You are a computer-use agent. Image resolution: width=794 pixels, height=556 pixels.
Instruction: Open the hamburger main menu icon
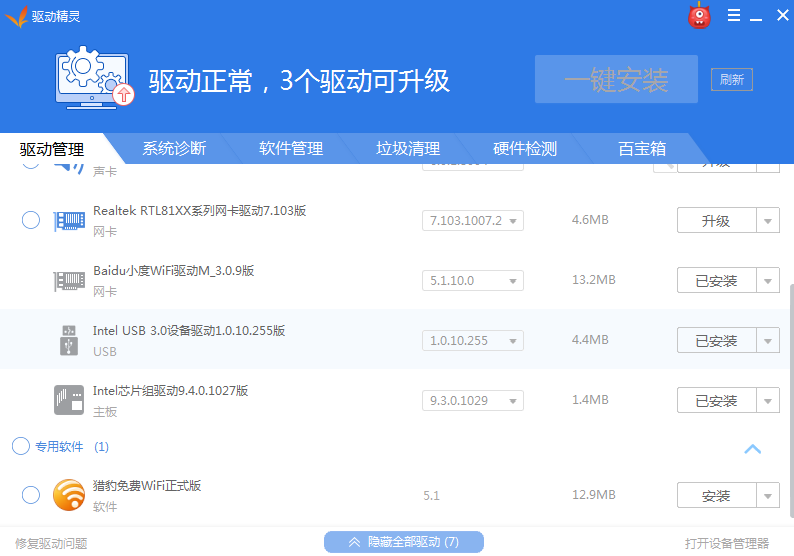(x=733, y=15)
